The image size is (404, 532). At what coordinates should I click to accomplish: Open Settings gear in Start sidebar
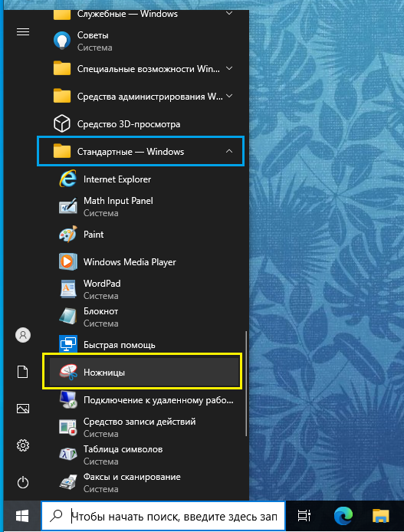pos(23,445)
